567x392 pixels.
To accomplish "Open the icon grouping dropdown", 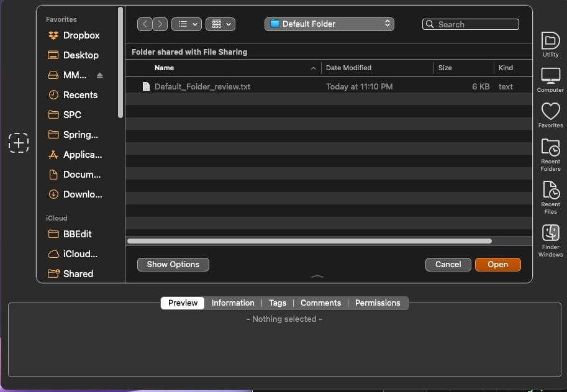I will tap(220, 24).
